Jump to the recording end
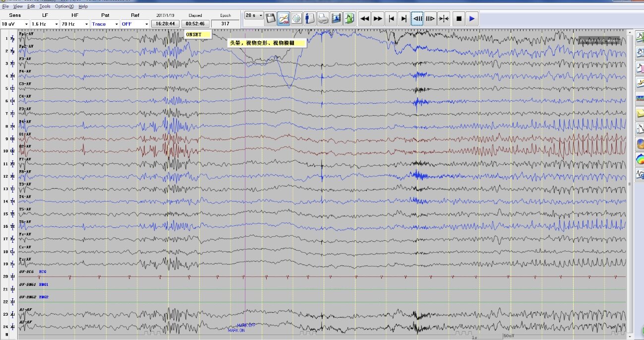The image size is (644, 340). (404, 19)
